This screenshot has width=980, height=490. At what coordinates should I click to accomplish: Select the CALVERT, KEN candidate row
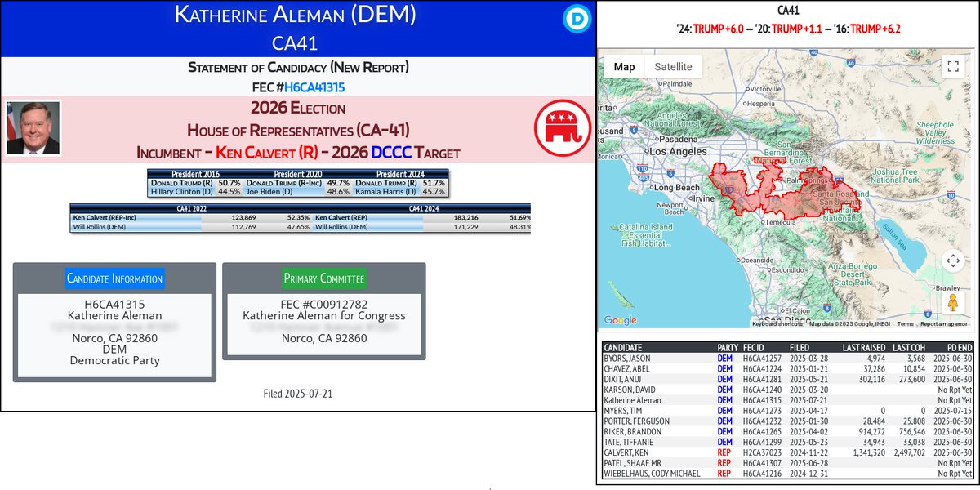(x=788, y=452)
